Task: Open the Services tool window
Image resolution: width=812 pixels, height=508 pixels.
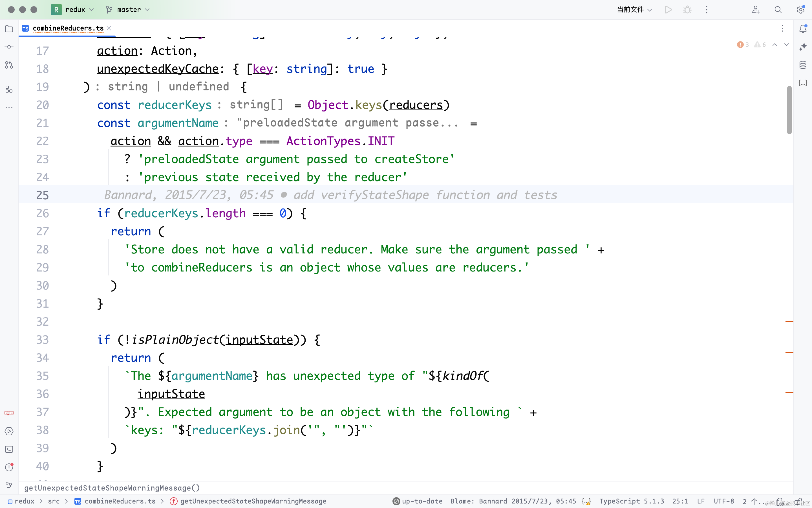Action: tap(9, 431)
